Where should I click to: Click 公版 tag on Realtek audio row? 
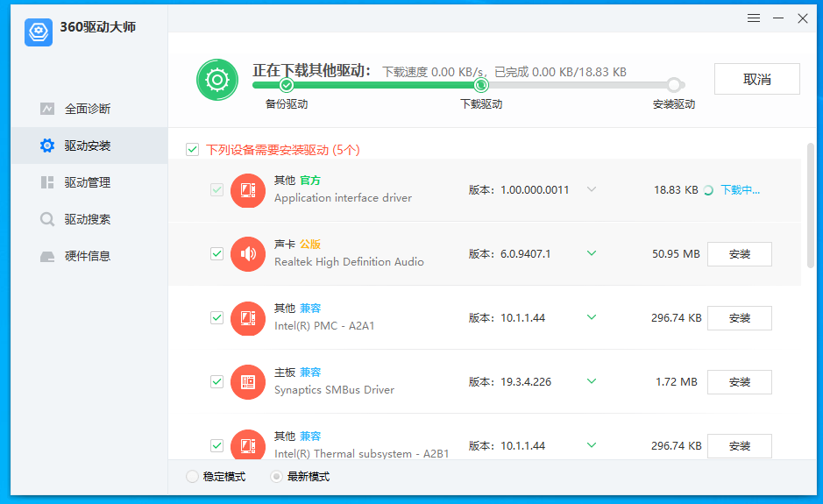(x=310, y=245)
